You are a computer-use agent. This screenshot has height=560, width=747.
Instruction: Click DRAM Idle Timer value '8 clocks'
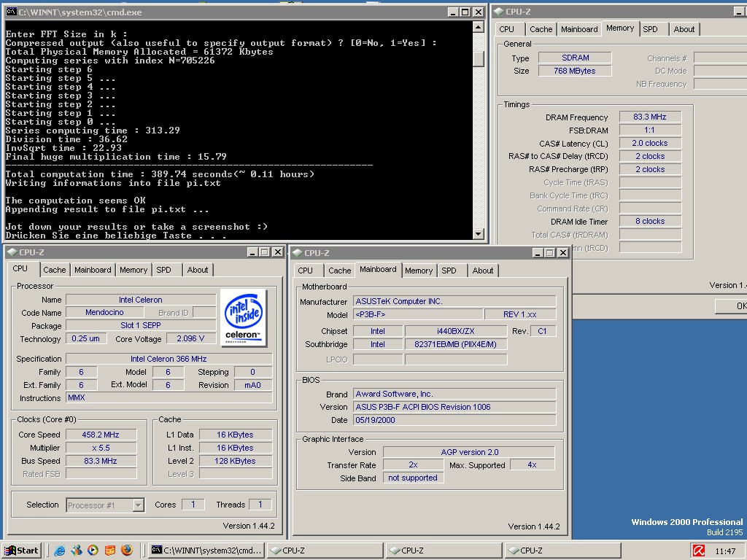click(x=650, y=221)
